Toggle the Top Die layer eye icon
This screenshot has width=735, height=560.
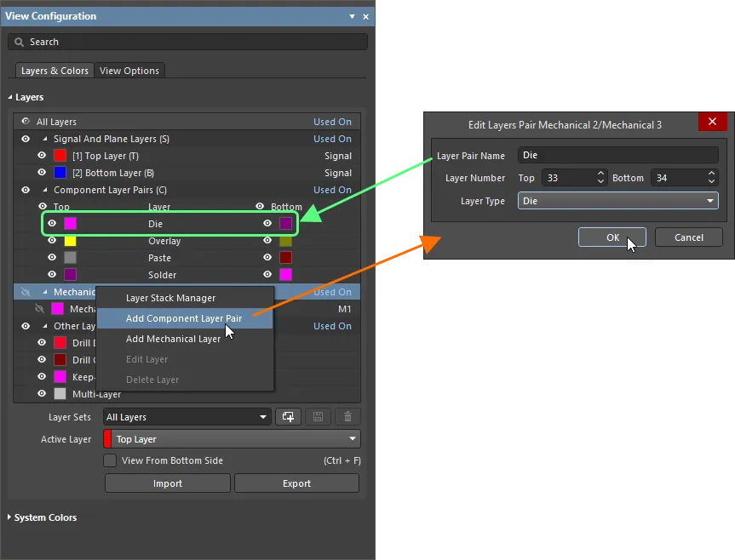coord(53,224)
